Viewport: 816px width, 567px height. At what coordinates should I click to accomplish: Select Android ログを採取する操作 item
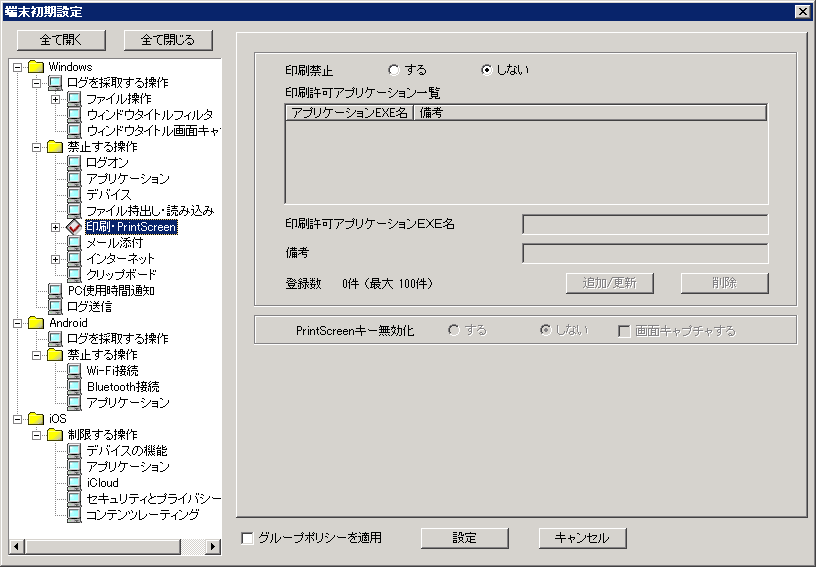point(118,339)
